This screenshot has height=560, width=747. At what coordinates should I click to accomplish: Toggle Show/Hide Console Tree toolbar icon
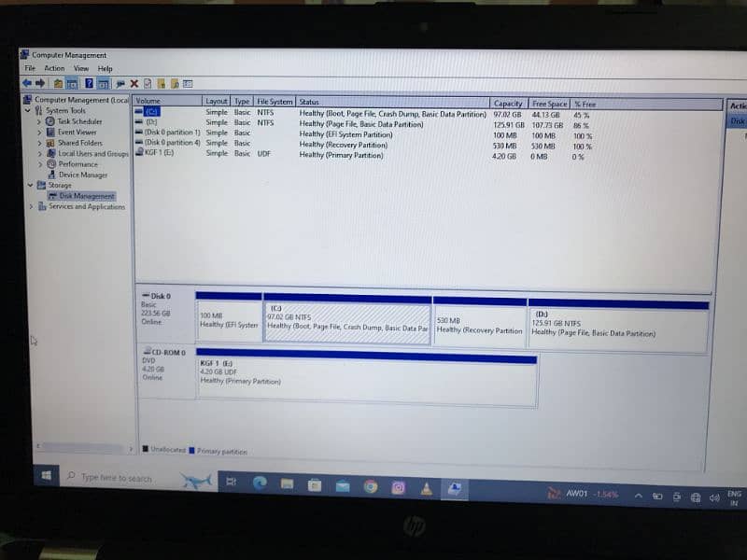pyautogui.click(x=72, y=84)
